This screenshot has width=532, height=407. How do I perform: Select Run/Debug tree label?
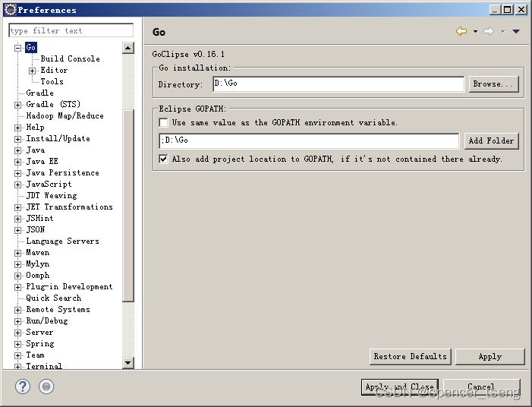tap(47, 320)
